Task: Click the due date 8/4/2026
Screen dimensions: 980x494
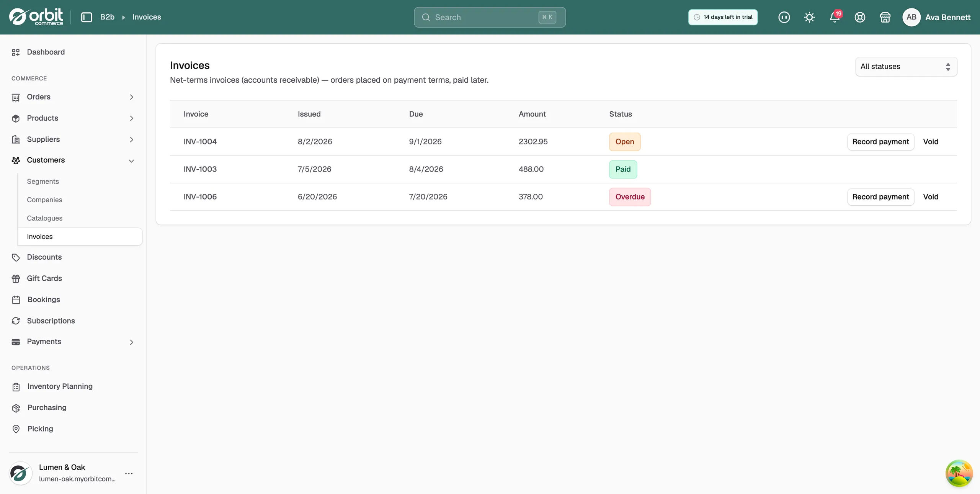Action: pos(426,169)
